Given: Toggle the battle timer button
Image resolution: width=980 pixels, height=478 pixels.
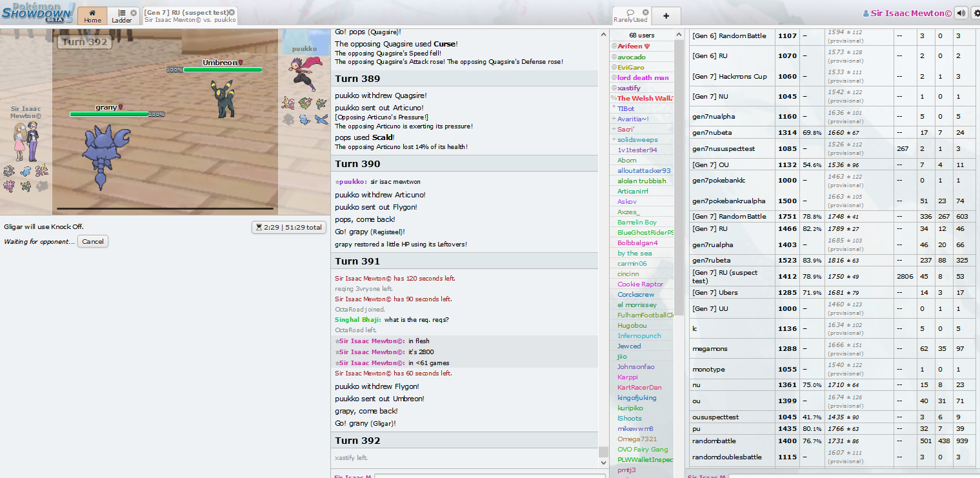Looking at the screenshot, I should tap(288, 227).
